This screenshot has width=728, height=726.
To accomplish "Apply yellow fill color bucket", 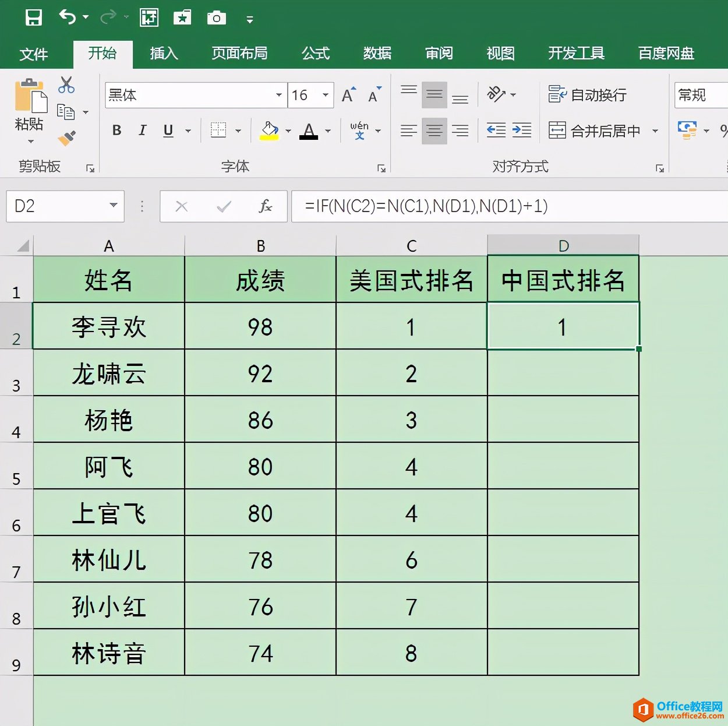I will tap(269, 131).
